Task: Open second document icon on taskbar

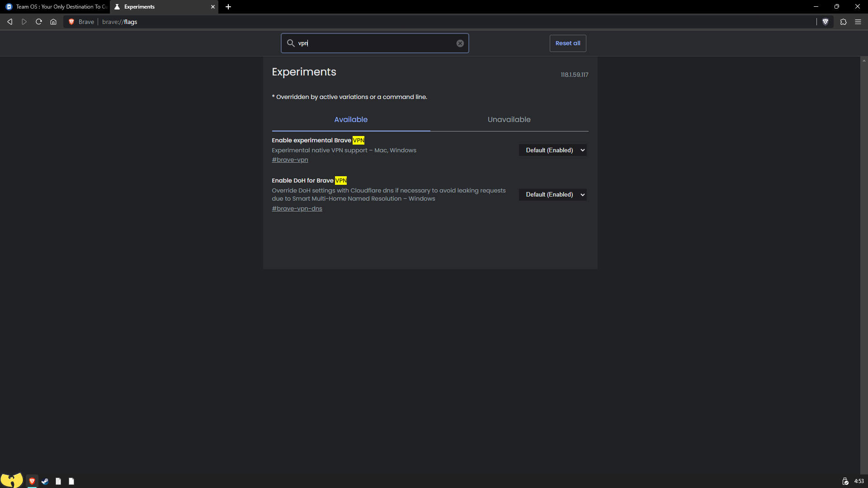Action: point(71,481)
